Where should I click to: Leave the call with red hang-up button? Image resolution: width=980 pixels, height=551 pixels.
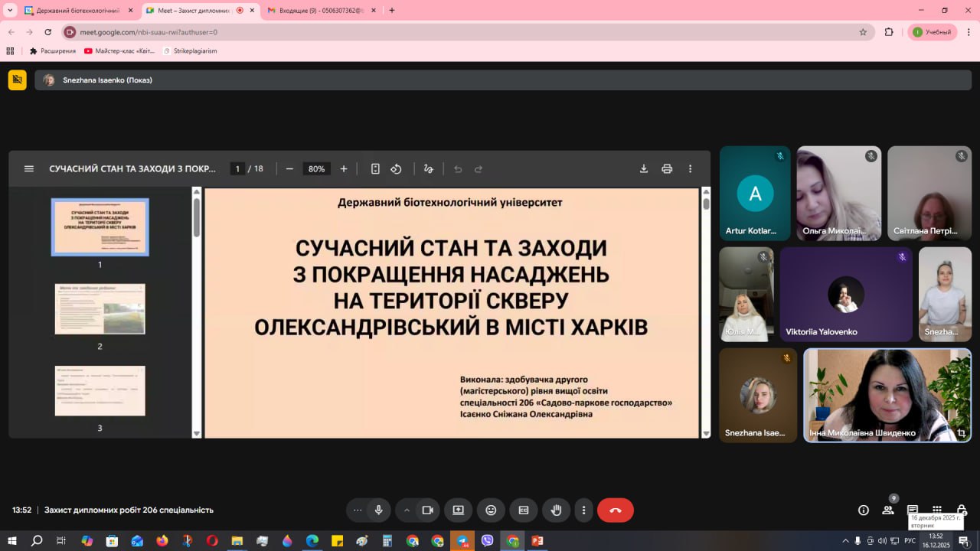615,510
